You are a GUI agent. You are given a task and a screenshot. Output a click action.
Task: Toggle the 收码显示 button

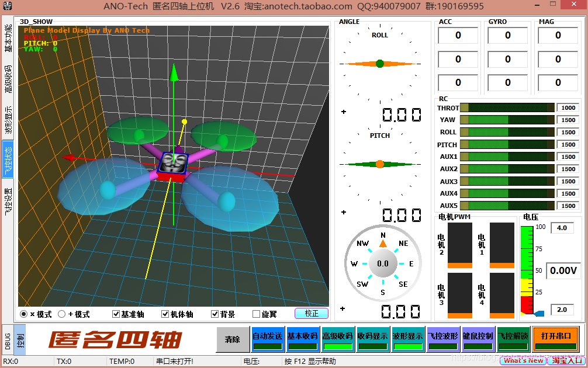[372, 339]
